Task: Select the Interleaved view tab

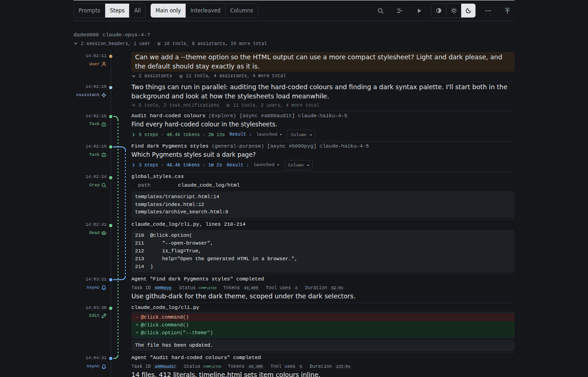Action: tap(205, 11)
